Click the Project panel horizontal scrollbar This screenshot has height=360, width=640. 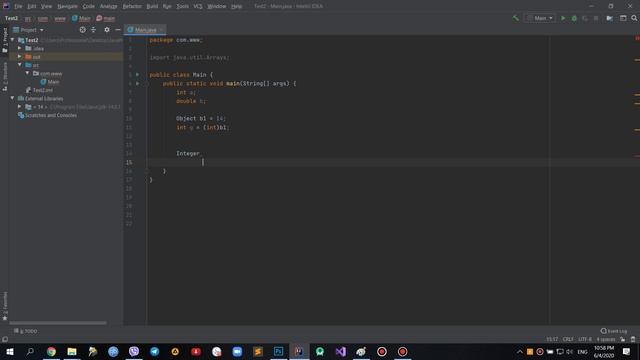[58, 323]
